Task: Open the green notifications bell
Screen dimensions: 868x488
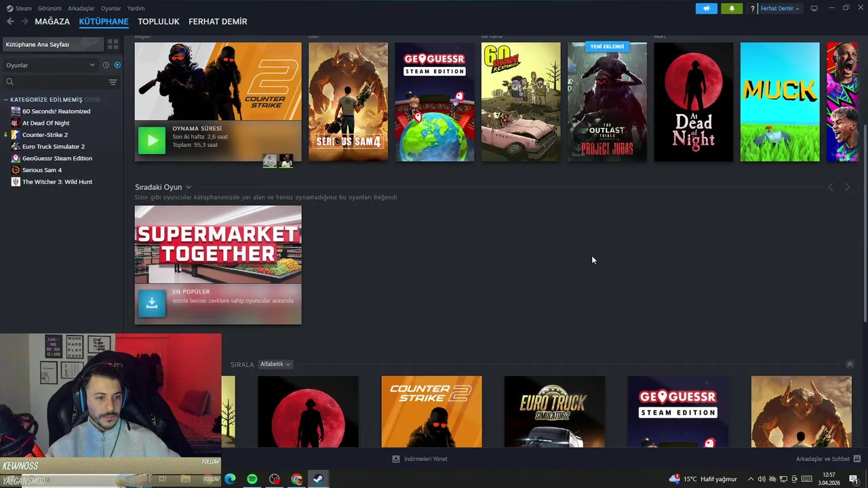Action: point(732,8)
